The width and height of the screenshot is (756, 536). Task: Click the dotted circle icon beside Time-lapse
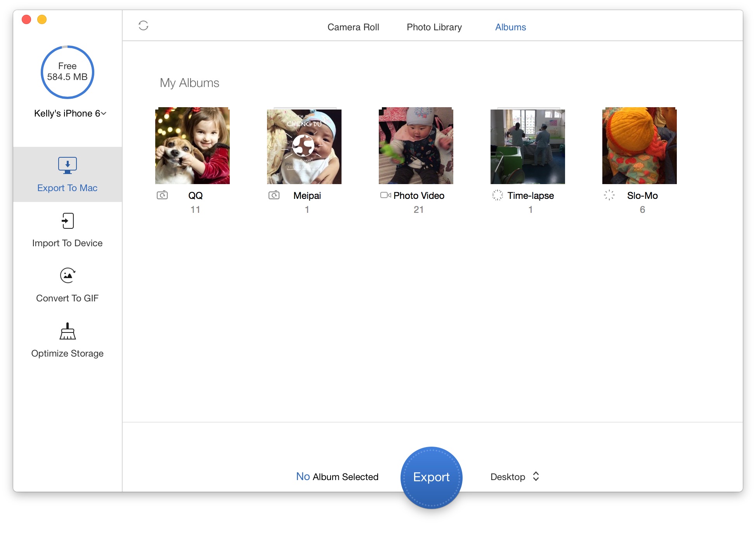(x=498, y=195)
